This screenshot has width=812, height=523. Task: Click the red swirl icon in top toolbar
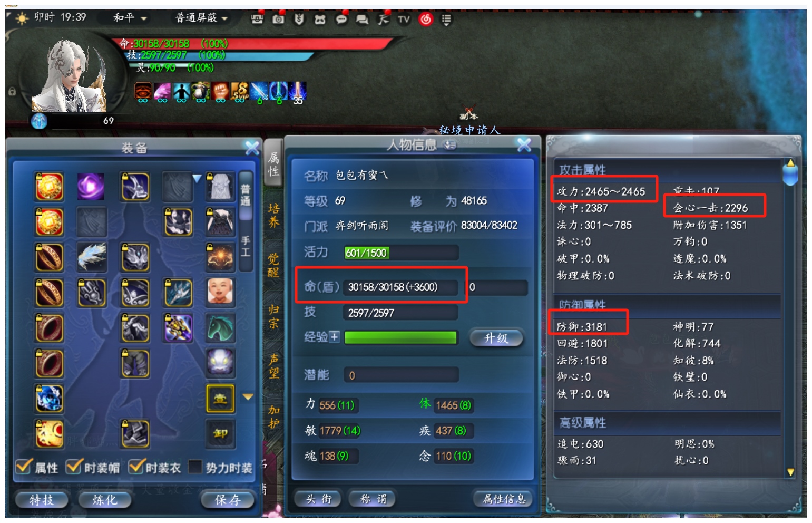click(x=426, y=20)
